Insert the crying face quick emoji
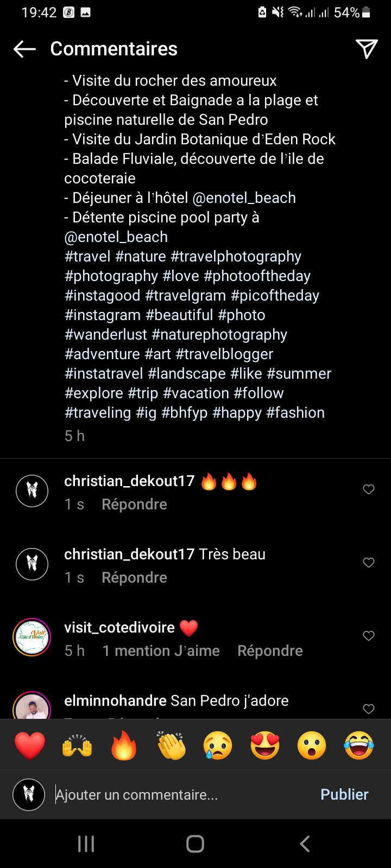391x868 pixels. point(218,745)
